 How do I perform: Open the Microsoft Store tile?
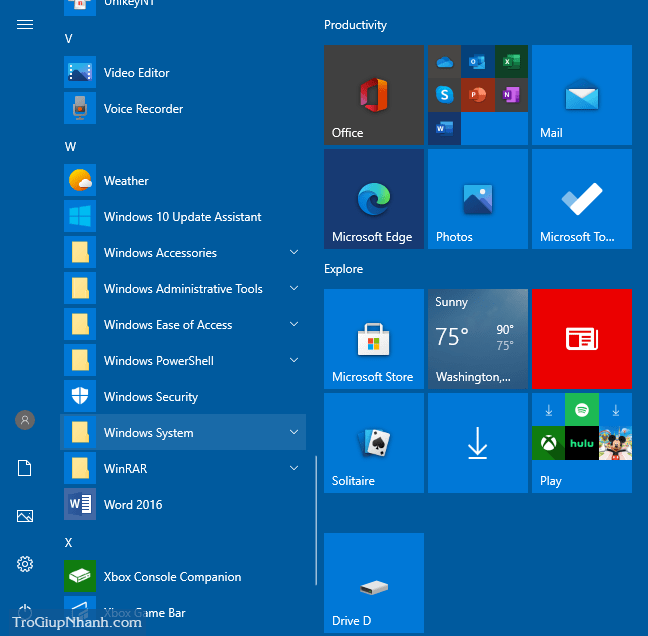click(373, 339)
